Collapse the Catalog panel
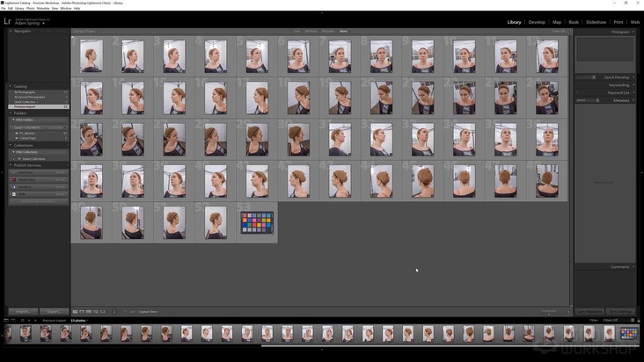 pos(11,86)
